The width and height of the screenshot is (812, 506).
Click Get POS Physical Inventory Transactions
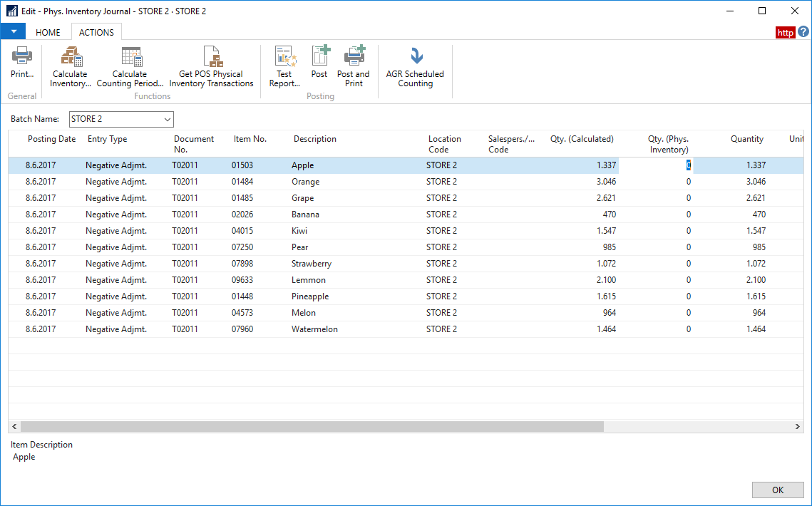click(211, 67)
